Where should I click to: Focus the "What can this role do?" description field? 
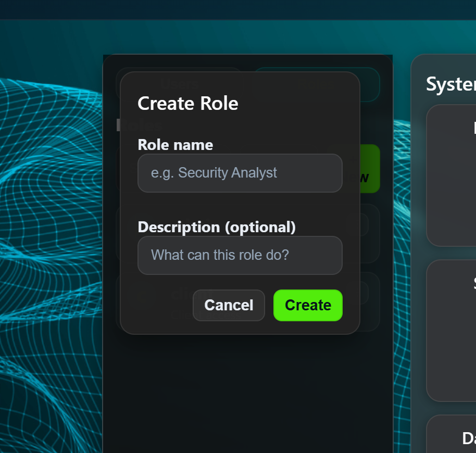click(x=240, y=255)
